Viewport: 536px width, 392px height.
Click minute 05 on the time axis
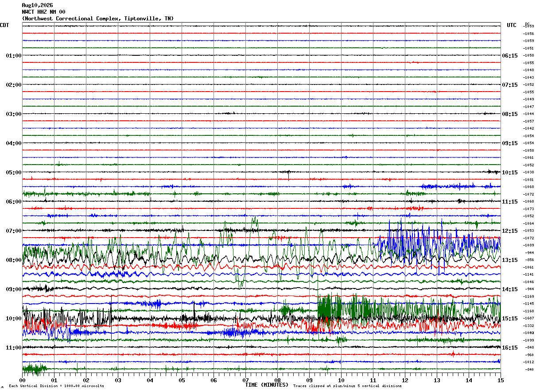tap(182, 380)
